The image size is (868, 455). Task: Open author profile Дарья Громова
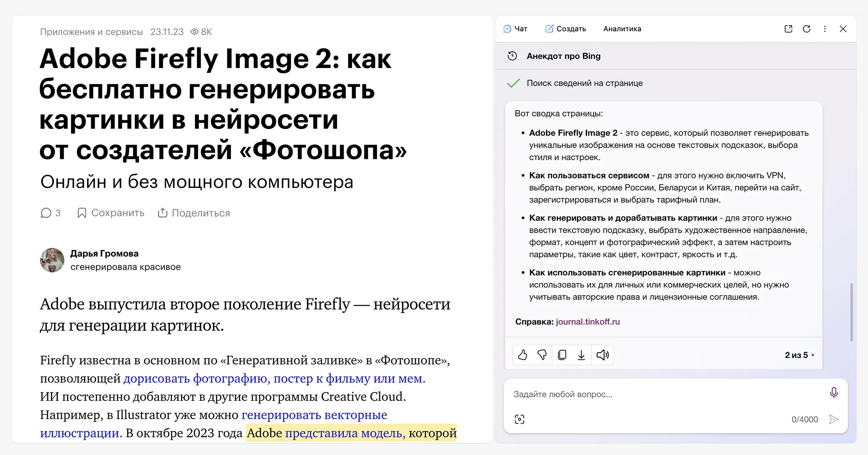coord(104,254)
